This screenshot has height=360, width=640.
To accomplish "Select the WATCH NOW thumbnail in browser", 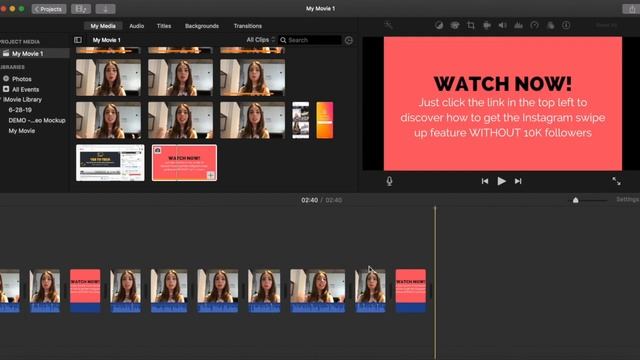I will pyautogui.click(x=184, y=162).
